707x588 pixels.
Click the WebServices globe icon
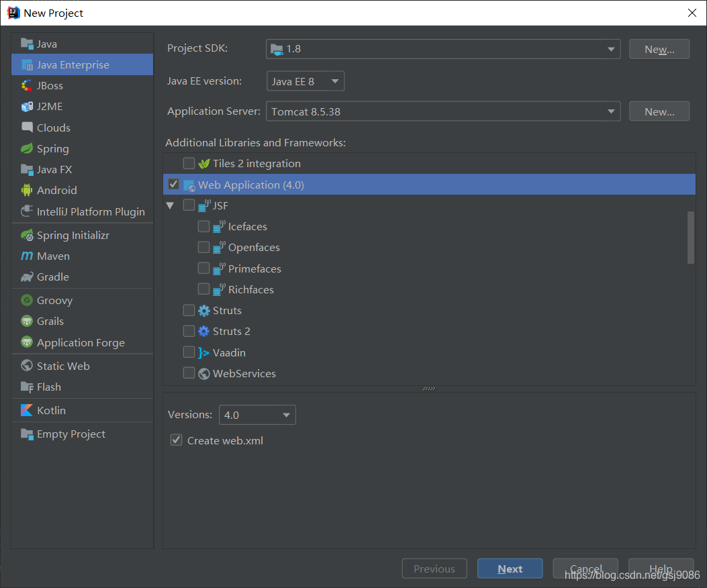pyautogui.click(x=204, y=373)
